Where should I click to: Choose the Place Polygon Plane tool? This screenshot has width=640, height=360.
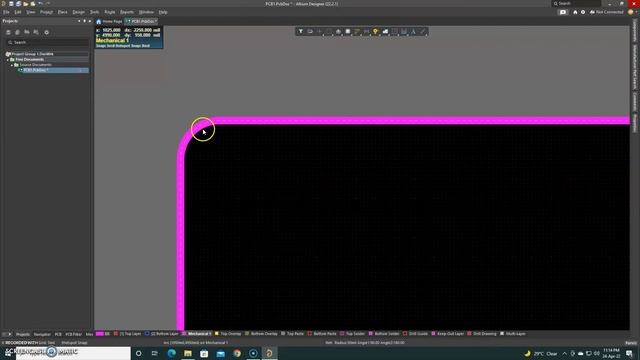(x=385, y=31)
